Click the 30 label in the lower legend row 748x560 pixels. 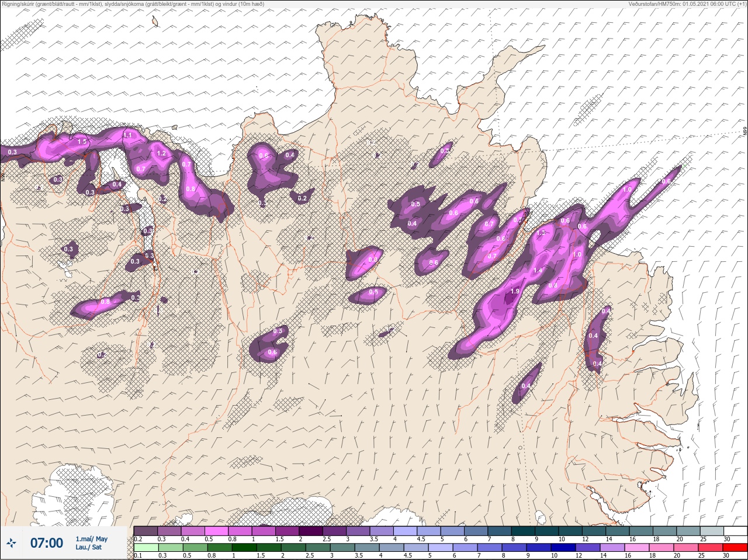pyautogui.click(x=726, y=555)
